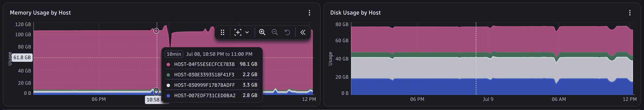
Task: Zoom out of the memory chart
Action: [x=274, y=32]
